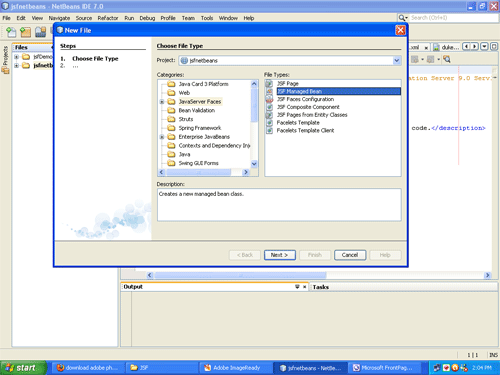The image size is (500, 375).
Task: Click the Search (Ctrl+I) field
Action: click(453, 18)
